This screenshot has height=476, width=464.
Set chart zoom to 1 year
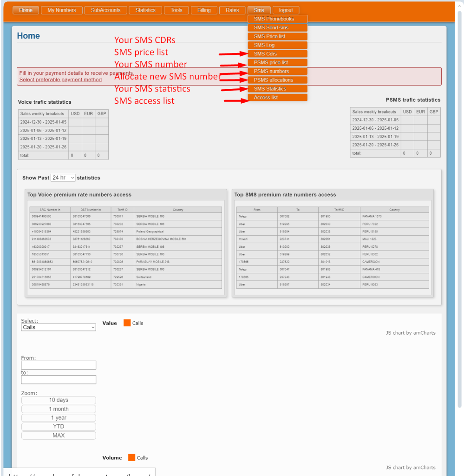tap(59, 418)
